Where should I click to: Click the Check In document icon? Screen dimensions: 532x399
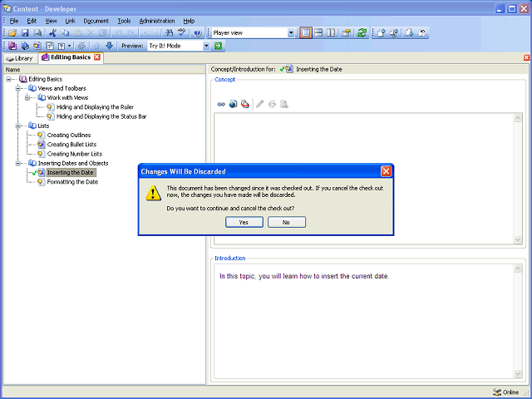tap(381, 33)
